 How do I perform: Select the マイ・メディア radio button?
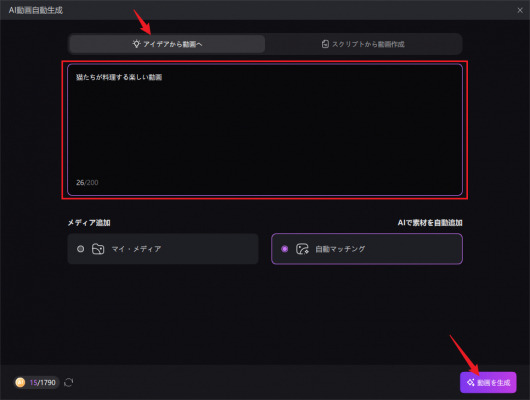point(80,249)
